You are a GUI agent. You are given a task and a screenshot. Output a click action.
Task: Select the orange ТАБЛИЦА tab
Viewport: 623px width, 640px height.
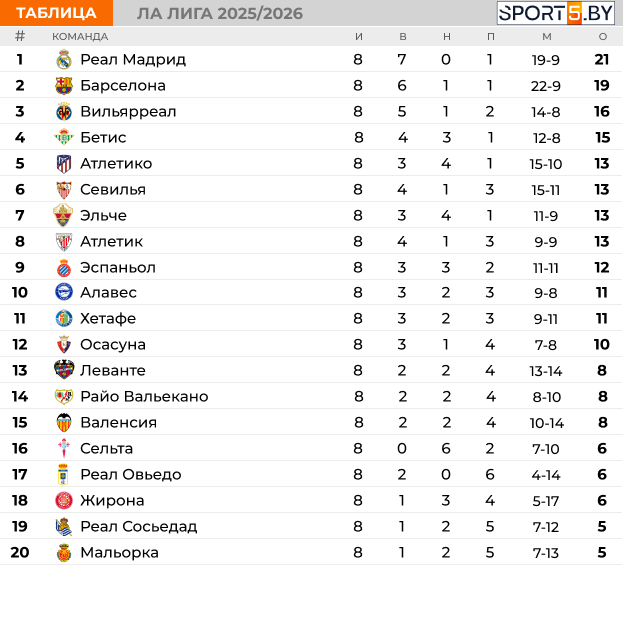click(x=56, y=13)
